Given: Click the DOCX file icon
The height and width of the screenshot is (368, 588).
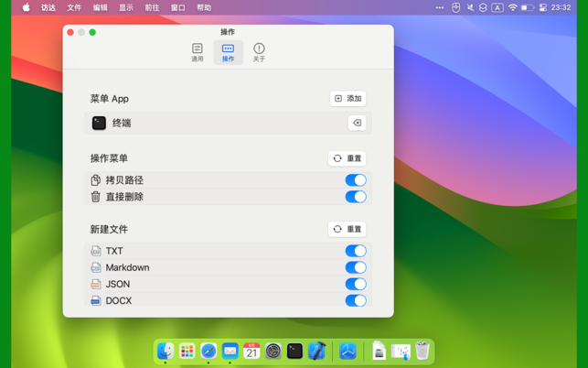Looking at the screenshot, I should [x=96, y=300].
